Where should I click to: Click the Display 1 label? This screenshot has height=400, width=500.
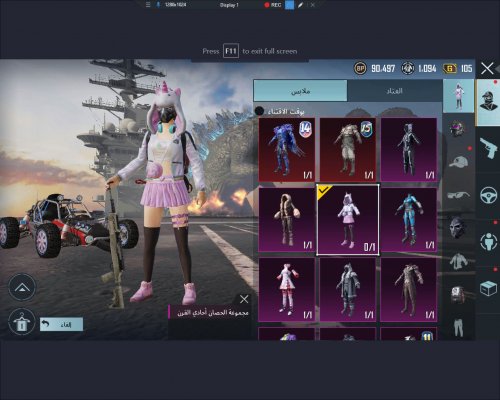pos(229,5)
